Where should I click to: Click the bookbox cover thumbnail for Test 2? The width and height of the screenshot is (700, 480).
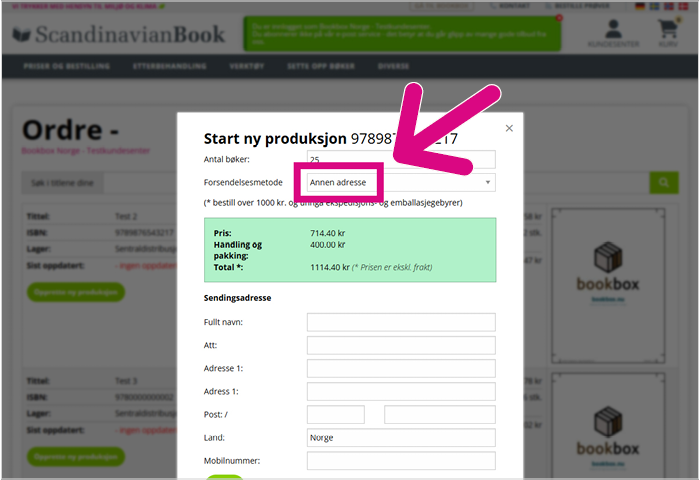608,286
